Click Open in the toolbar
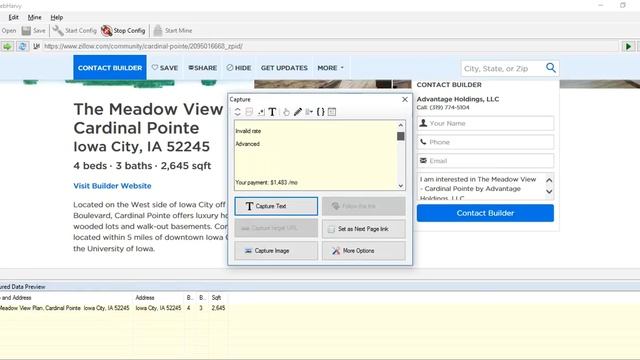Screen dimensions: 640x360 (9, 31)
